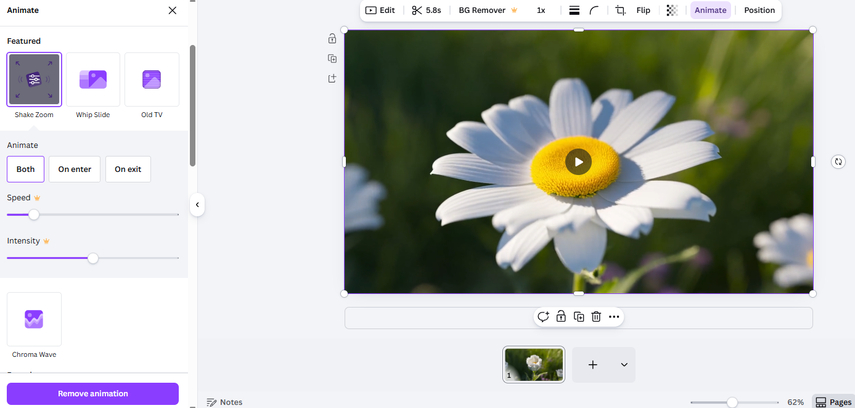Click the 62% zoom value
Screen dimensions: 855x408
point(796,402)
